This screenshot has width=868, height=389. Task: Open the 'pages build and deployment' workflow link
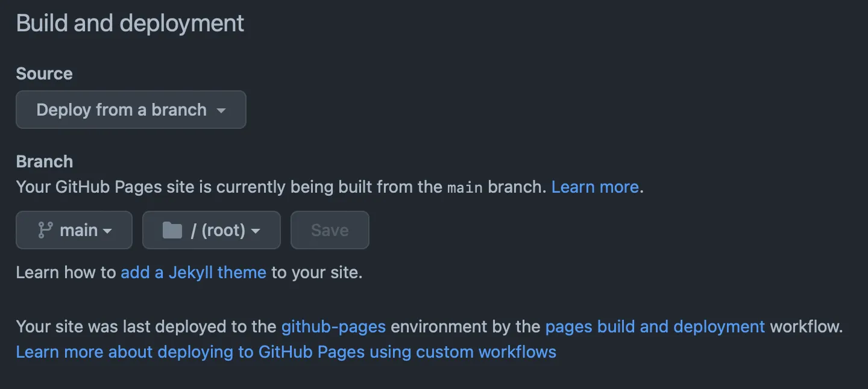pyautogui.click(x=655, y=327)
